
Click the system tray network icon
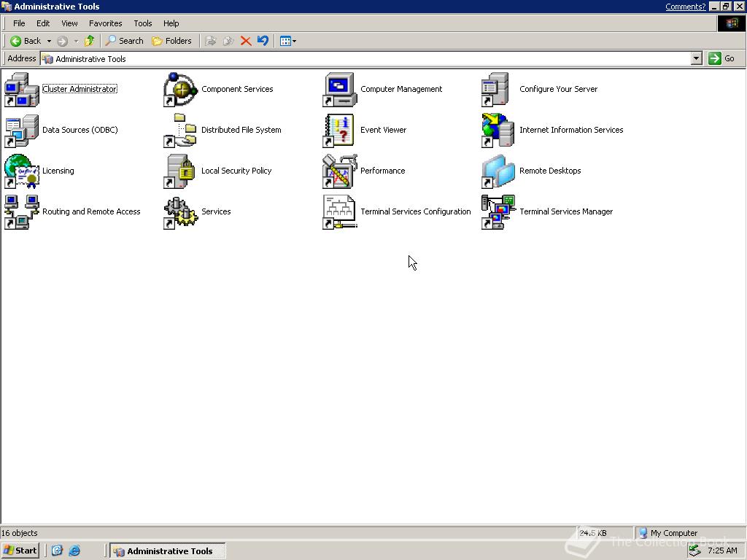(694, 551)
